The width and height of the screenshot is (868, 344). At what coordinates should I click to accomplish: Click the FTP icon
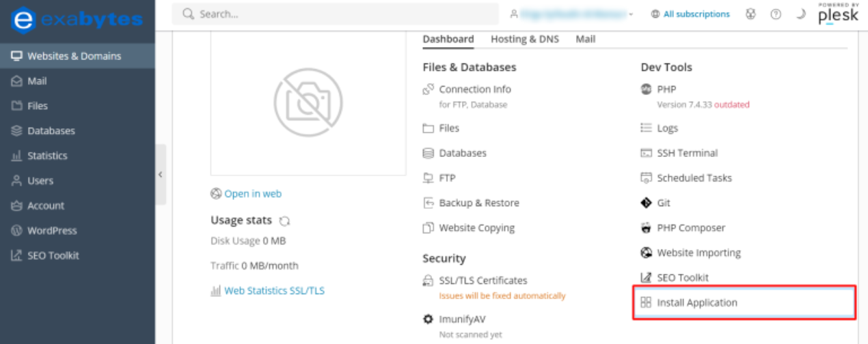click(429, 178)
